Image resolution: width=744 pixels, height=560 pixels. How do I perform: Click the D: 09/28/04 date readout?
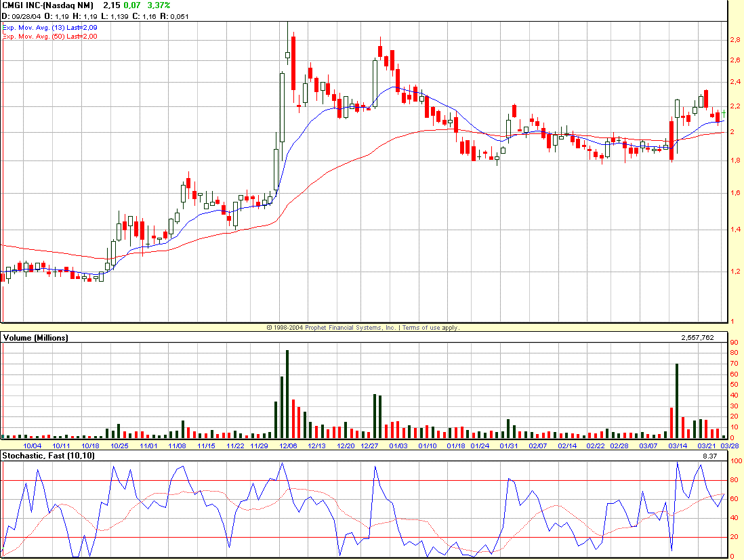[26, 16]
